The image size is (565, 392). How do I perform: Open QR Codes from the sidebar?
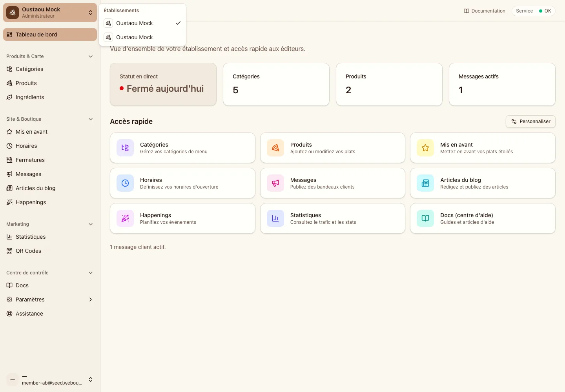tap(50, 251)
